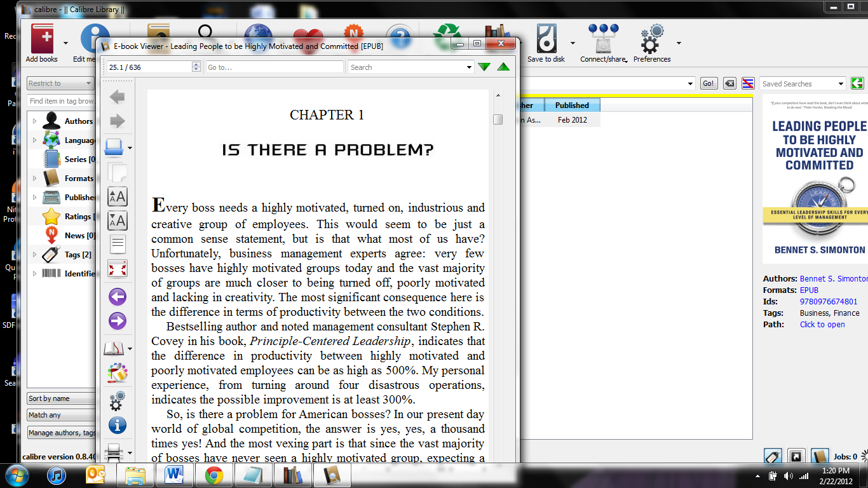Click the viewer Search text field
The width and height of the screenshot is (868, 488).
[x=407, y=67]
